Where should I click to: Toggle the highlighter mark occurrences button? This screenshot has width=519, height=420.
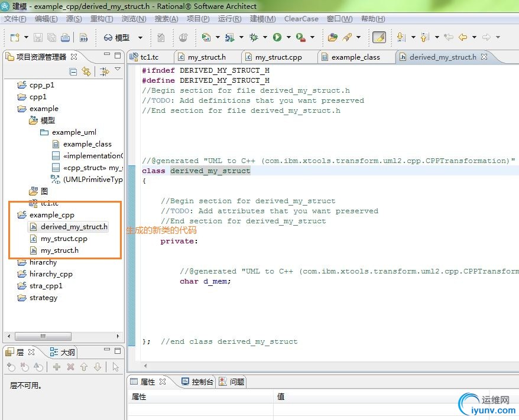(x=379, y=37)
